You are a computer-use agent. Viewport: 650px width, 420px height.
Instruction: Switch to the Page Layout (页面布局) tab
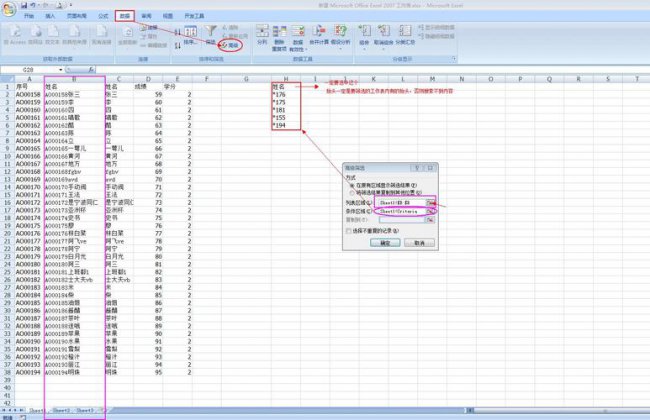click(77, 16)
